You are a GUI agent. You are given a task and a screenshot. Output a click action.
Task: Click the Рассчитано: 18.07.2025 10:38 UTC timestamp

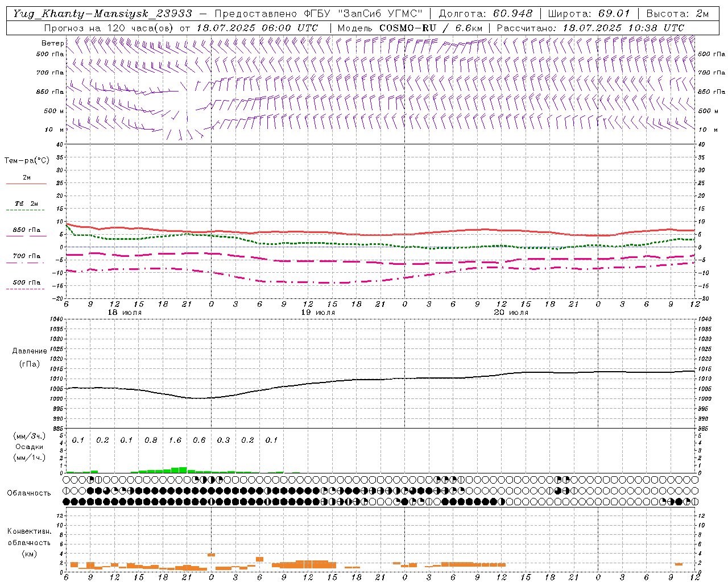point(590,28)
